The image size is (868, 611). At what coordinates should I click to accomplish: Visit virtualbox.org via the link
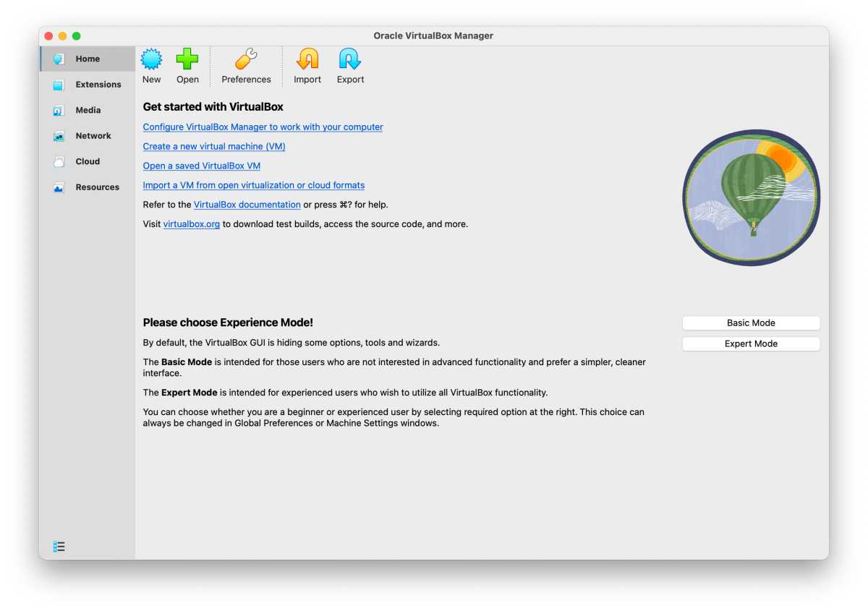click(x=191, y=224)
